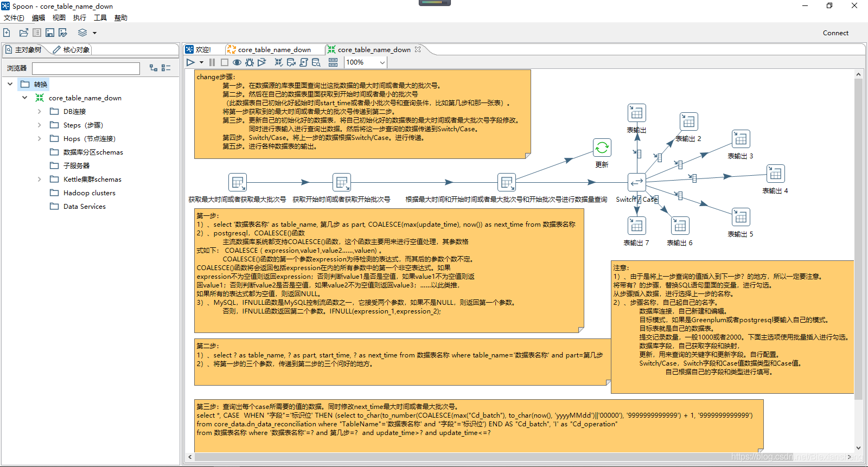The width and height of the screenshot is (868, 467).
Task: Open a file with the folder icon
Action: tap(23, 33)
